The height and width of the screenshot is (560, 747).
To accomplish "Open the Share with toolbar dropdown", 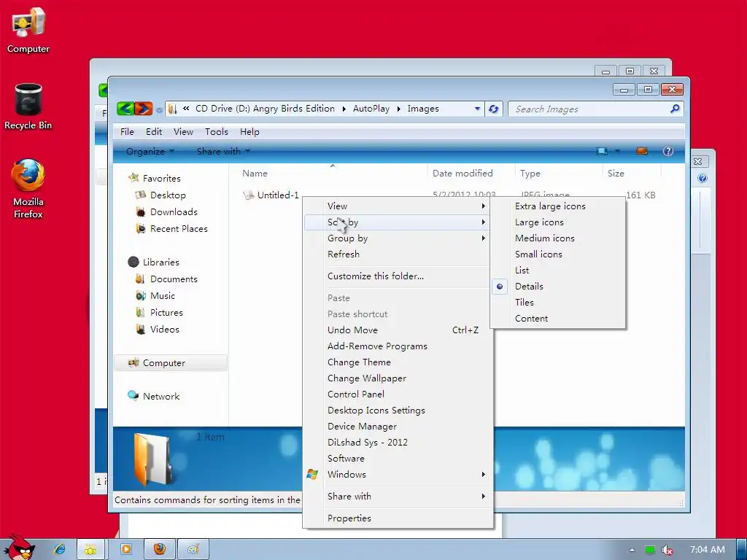I will click(x=223, y=152).
